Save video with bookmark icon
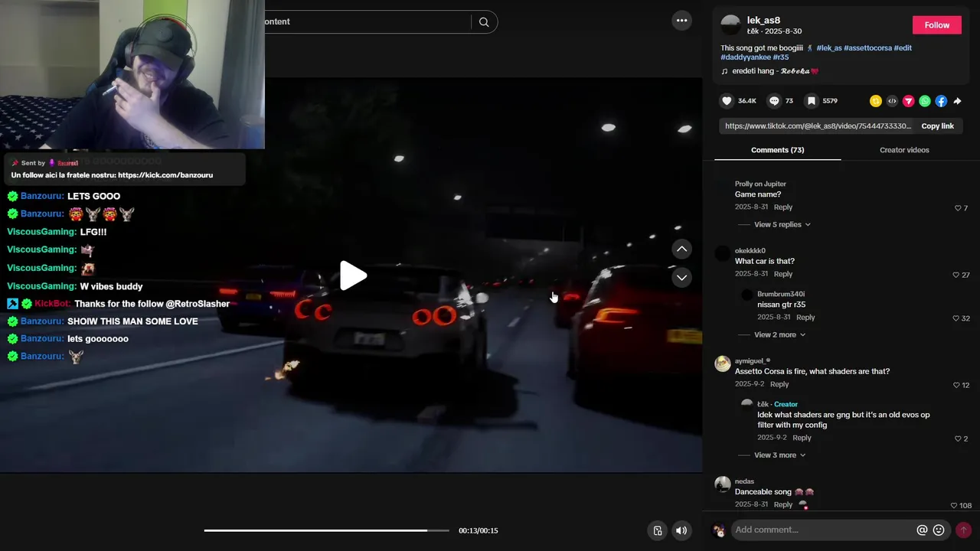 click(x=812, y=101)
